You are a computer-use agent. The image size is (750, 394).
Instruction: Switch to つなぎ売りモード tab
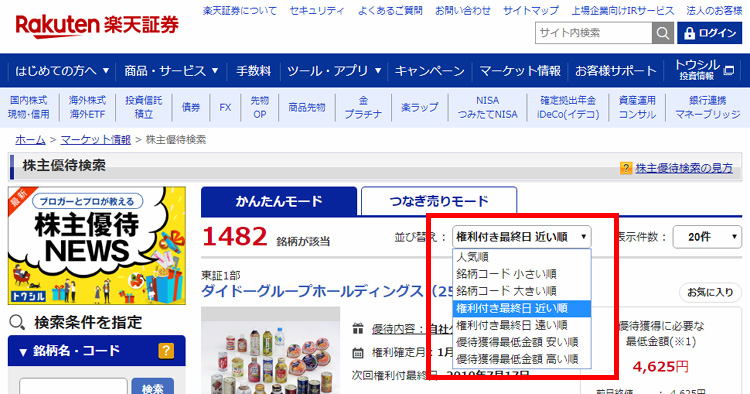tap(439, 201)
